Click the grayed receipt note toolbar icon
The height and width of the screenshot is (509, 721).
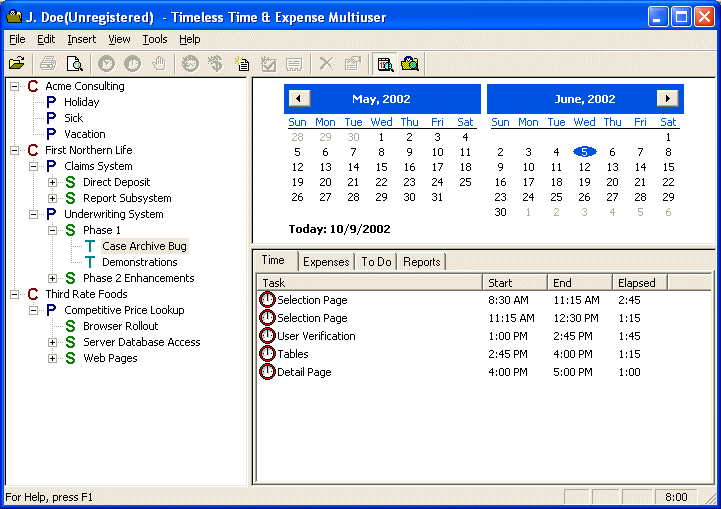pyautogui.click(x=294, y=63)
